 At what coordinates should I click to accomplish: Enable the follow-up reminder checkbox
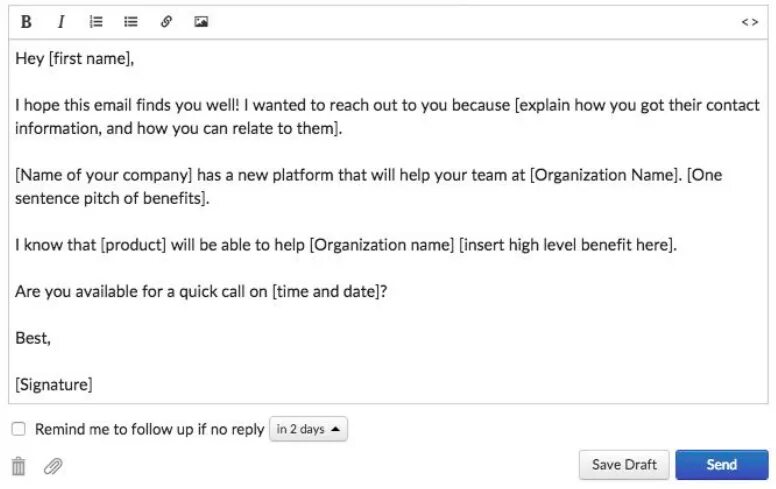tap(19, 429)
